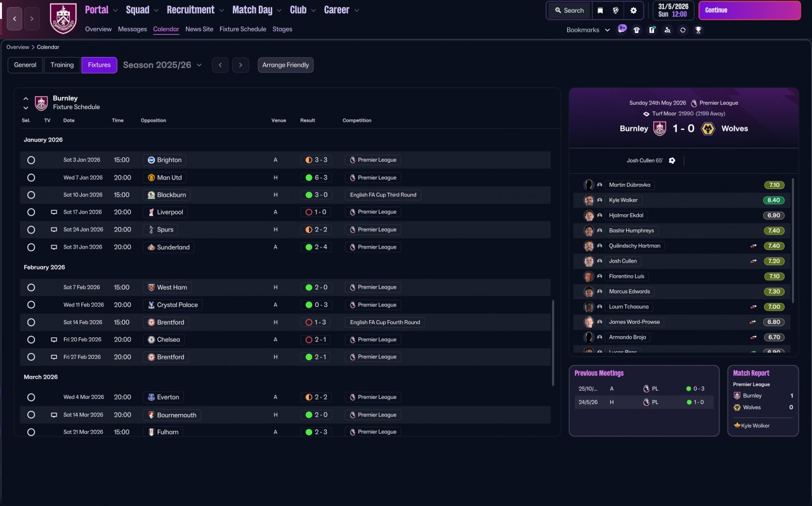The image size is (812, 506).
Task: Select the Everton fixture radio button
Action: click(x=31, y=397)
